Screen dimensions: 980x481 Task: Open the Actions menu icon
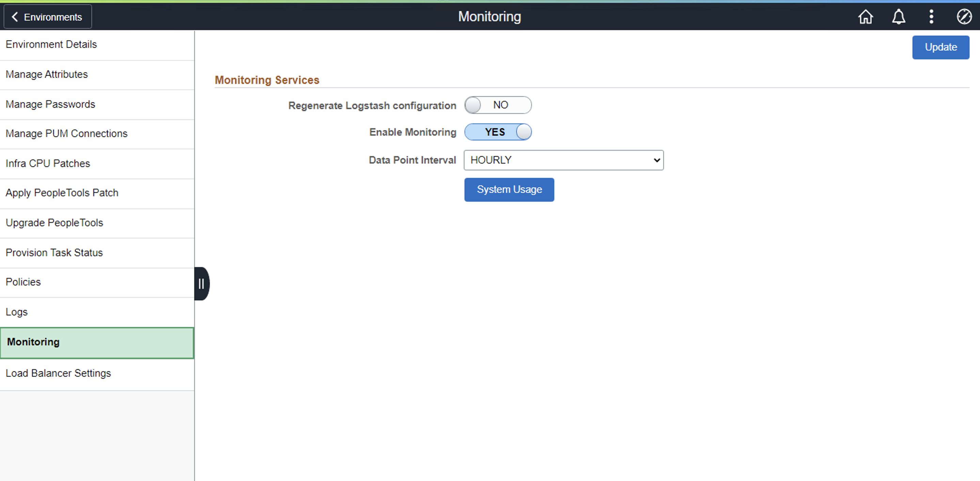point(931,16)
